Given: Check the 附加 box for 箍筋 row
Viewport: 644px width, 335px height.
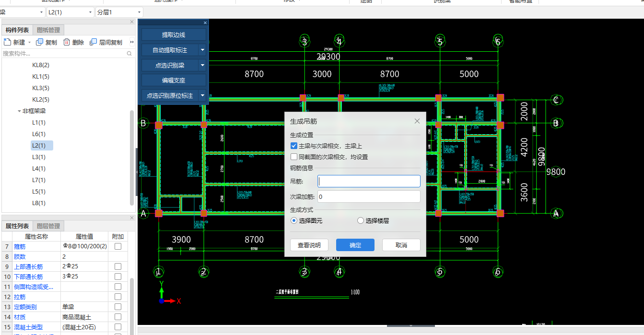Looking at the screenshot, I should pos(118,246).
